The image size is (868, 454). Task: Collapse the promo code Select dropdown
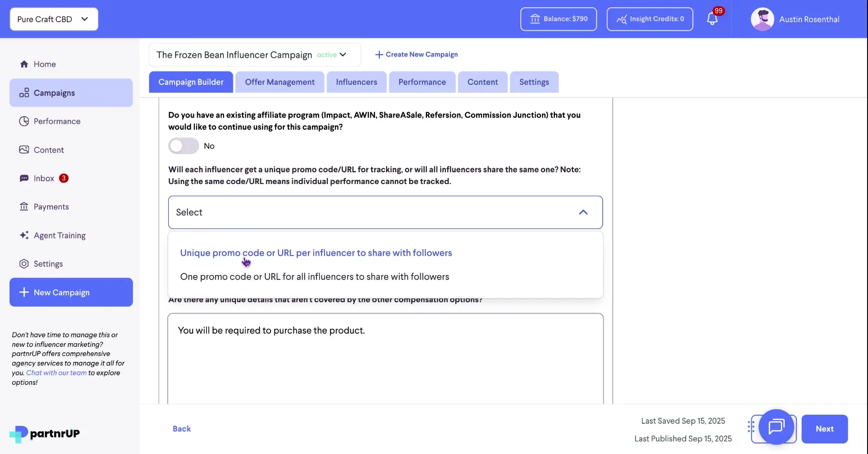click(583, 212)
